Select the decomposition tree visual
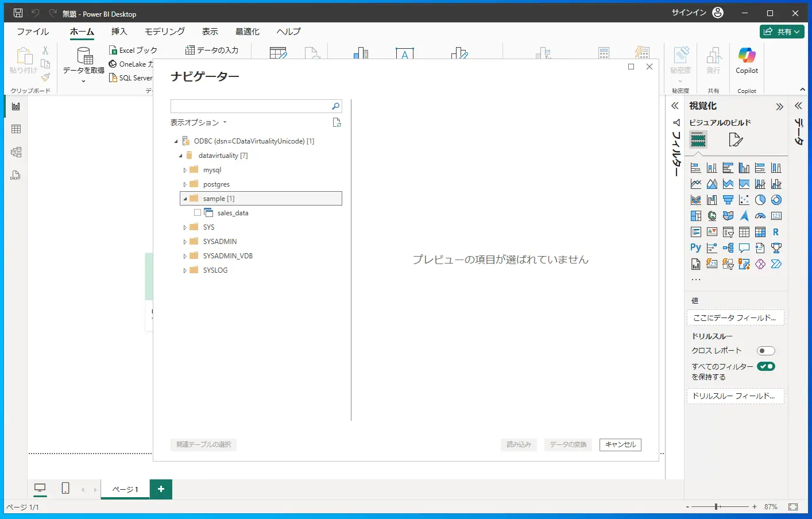Image resolution: width=812 pixels, height=519 pixels. [728, 249]
